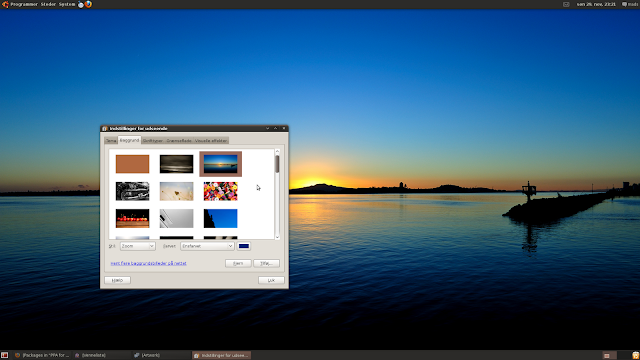Open the mail envelope indicator icon
Image resolution: width=640 pixels, height=360 pixels.
[566, 4]
